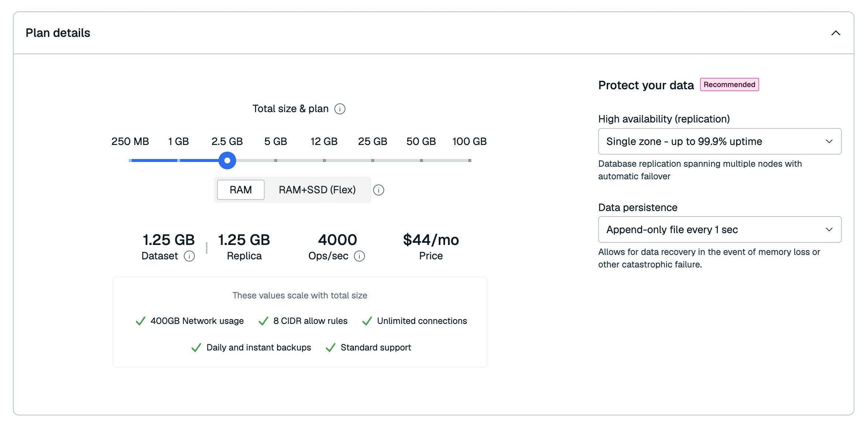Open High availability replication dropdown

(x=720, y=141)
